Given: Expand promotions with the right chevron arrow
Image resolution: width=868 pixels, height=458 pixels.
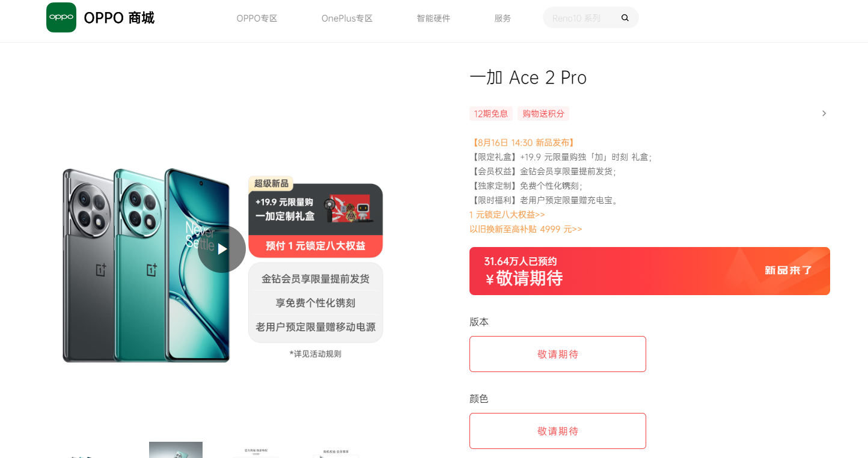Looking at the screenshot, I should click(824, 114).
